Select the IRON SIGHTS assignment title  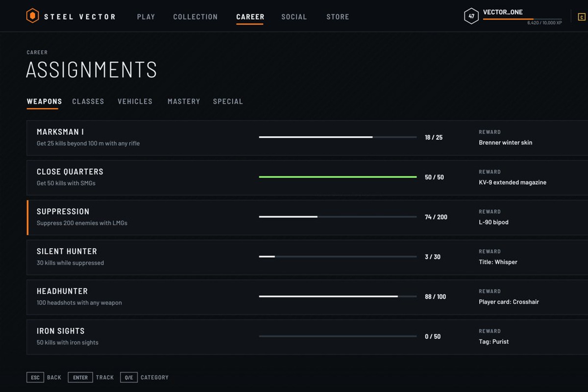pyautogui.click(x=61, y=331)
